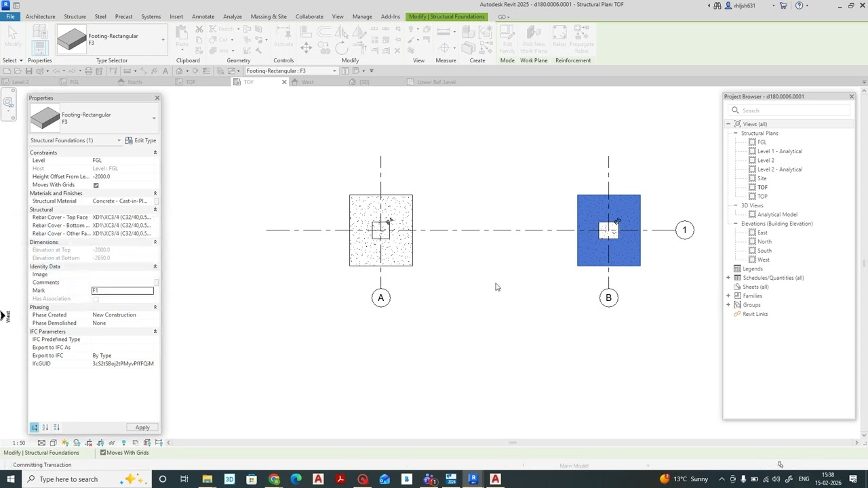Click the Activate controls icon
This screenshot has width=868, height=488.
tap(283, 37)
